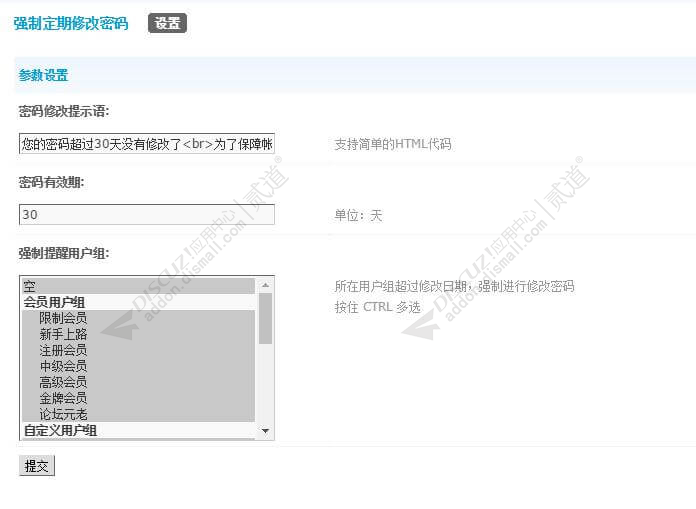Select 空 in the user group list
The height and width of the screenshot is (509, 696).
(x=138, y=286)
